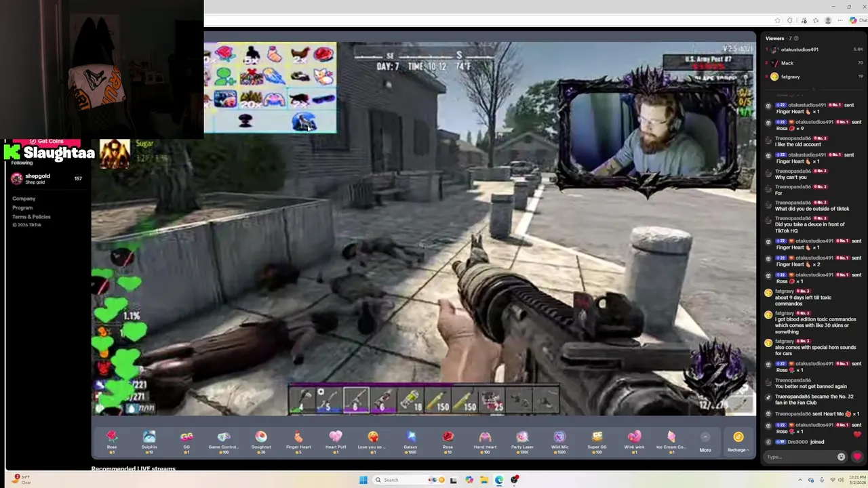Open the Program footer link

(x=22, y=207)
